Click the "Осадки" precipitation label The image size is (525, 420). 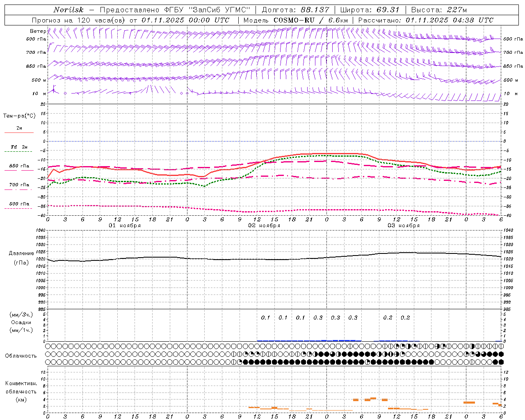pos(21,322)
